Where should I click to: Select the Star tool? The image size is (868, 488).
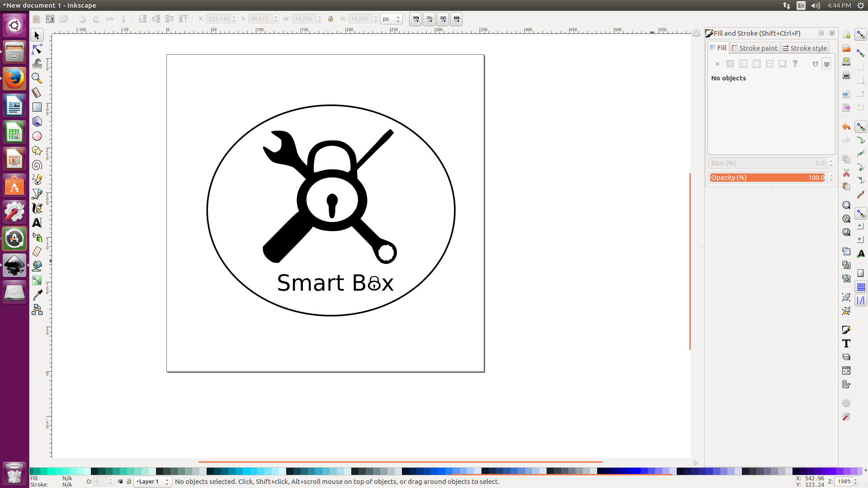(37, 150)
